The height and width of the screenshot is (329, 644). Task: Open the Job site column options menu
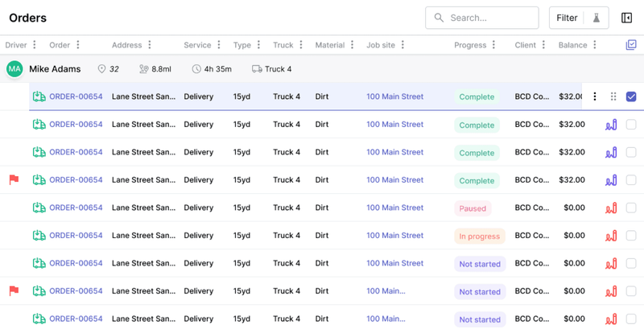tap(402, 45)
